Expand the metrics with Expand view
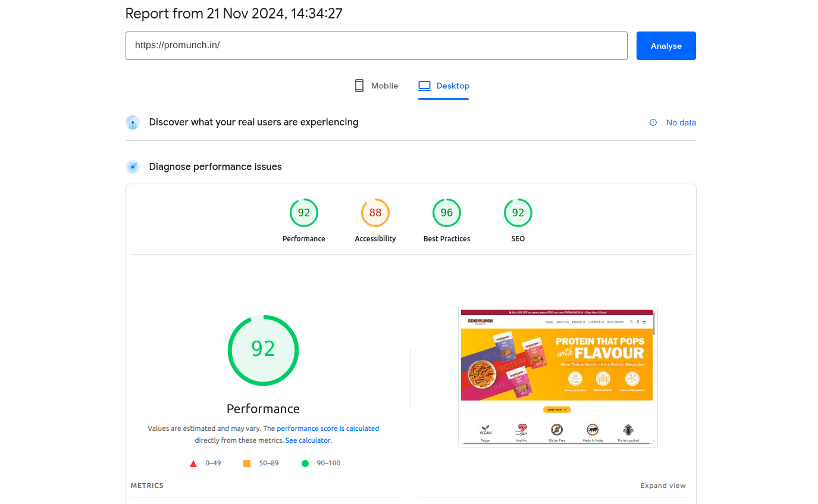Screen dimensions: 818x504 pyautogui.click(x=663, y=486)
